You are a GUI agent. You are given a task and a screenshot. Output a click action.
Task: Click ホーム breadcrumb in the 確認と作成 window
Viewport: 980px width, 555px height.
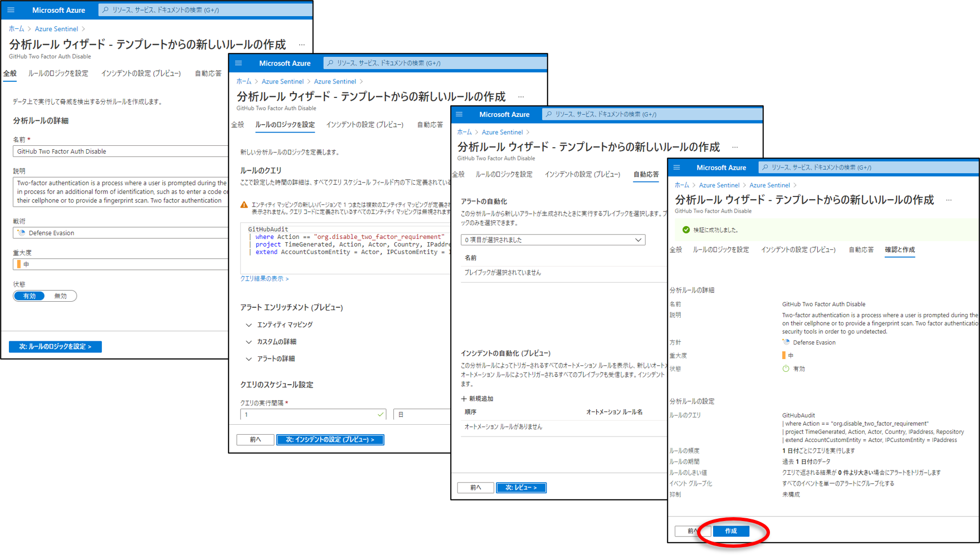682,185
